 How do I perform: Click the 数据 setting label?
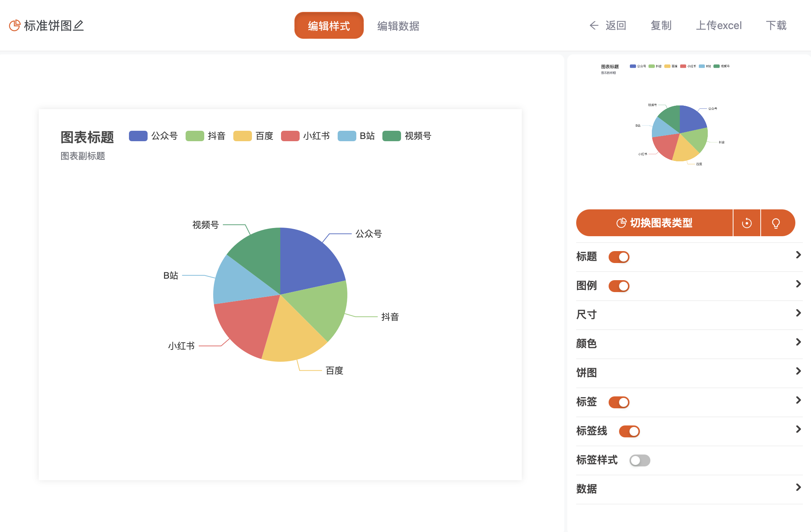(x=587, y=489)
